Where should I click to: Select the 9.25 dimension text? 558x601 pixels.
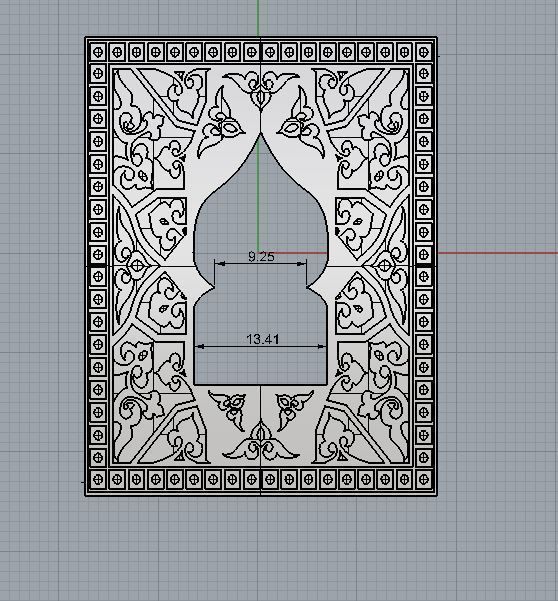261,256
